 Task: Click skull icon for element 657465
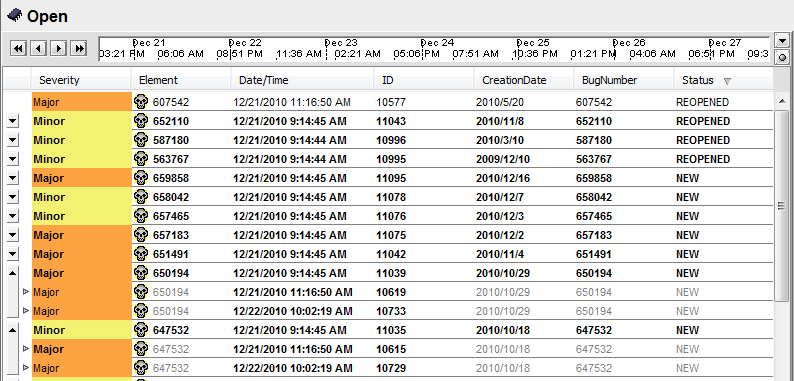(x=141, y=216)
